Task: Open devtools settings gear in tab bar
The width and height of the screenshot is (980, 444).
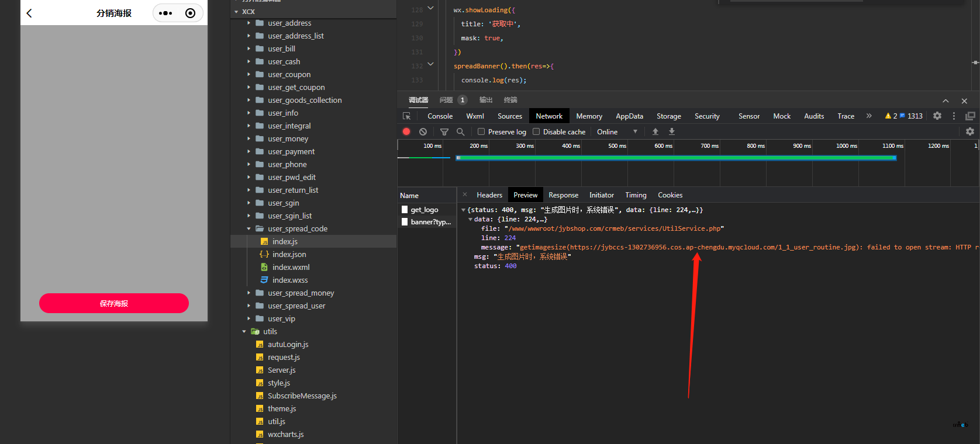Action: [937, 116]
